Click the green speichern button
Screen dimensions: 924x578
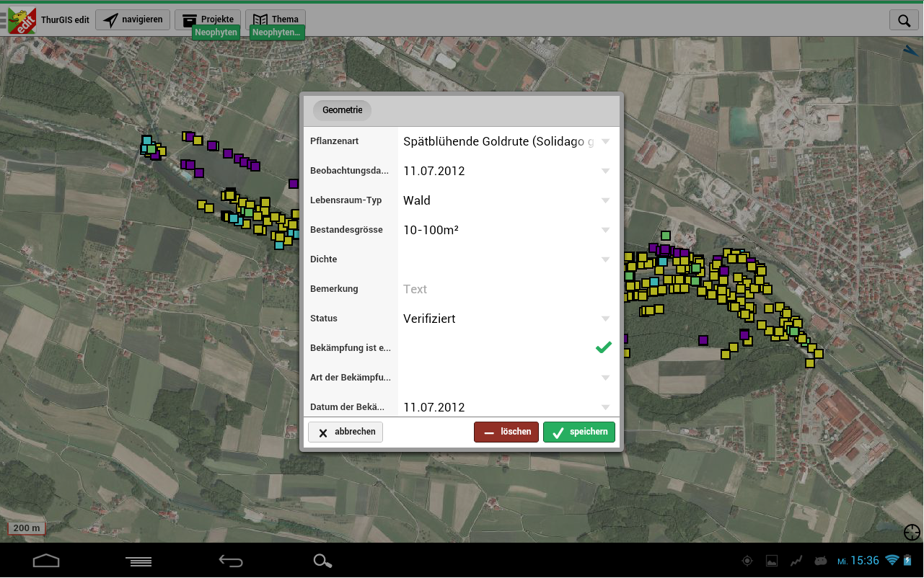[x=579, y=432]
